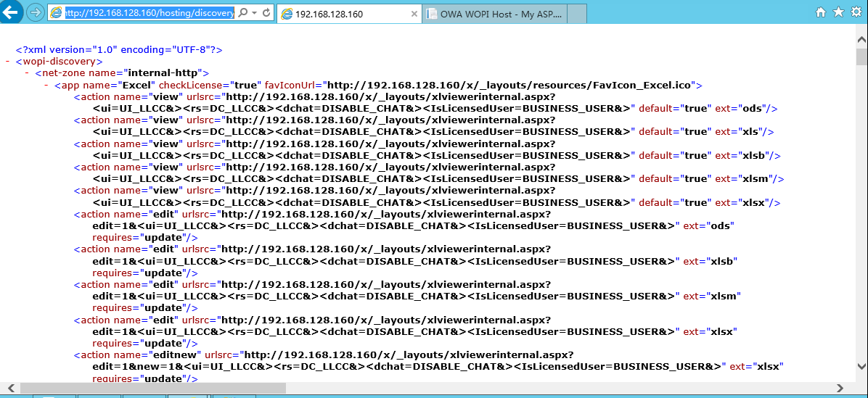Open a new blank tab
Image resolution: width=868 pixels, height=398 pixels.
pyautogui.click(x=577, y=14)
